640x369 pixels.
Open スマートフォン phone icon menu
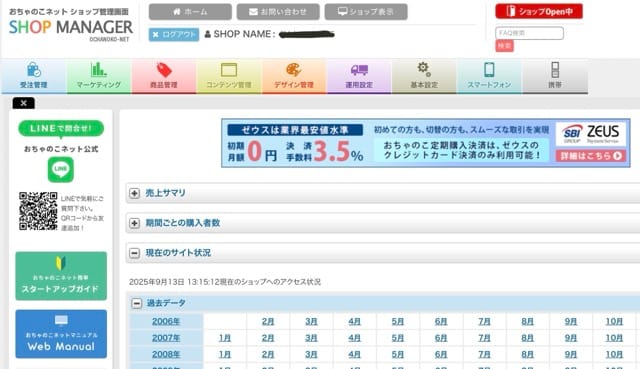coord(489,76)
